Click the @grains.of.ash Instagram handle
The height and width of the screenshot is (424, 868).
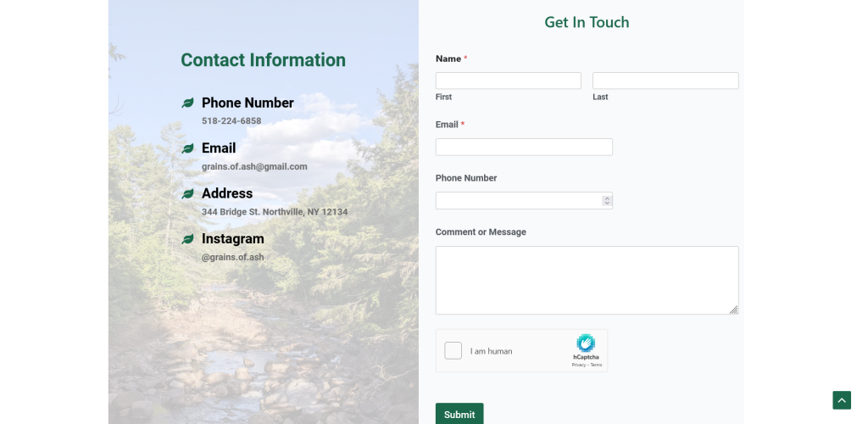(232, 258)
